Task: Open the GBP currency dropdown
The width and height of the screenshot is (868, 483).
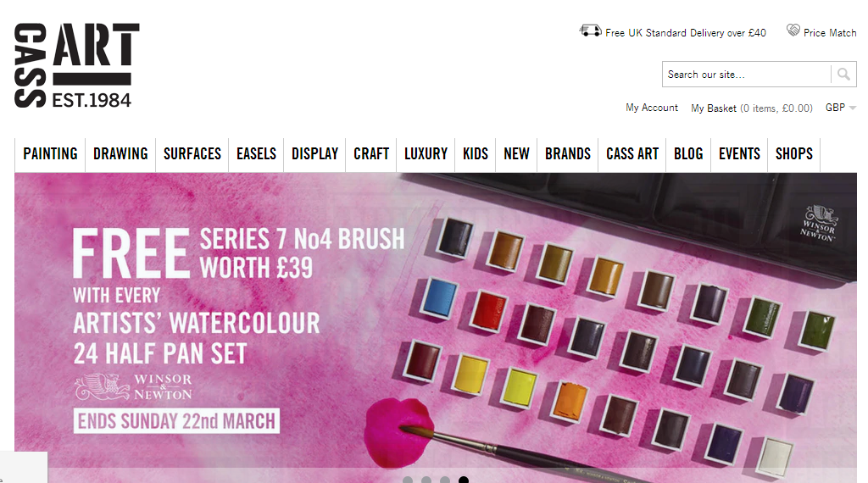Action: pos(840,108)
